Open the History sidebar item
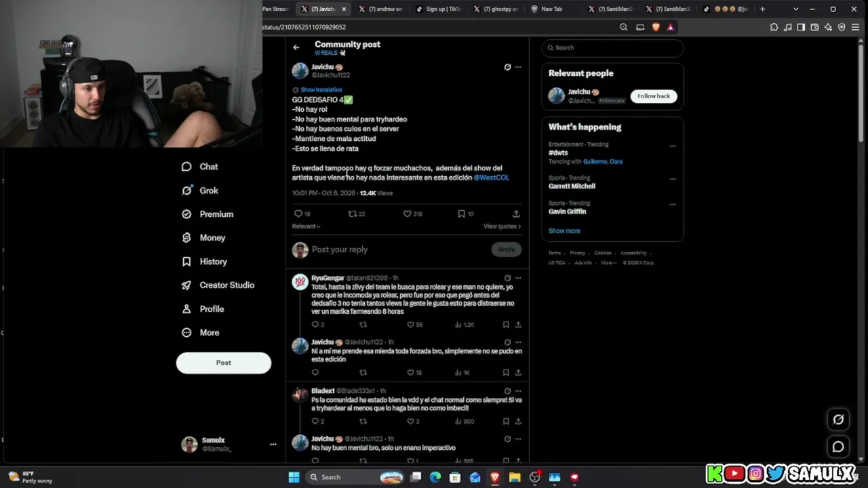This screenshot has width=868, height=488. point(204,262)
